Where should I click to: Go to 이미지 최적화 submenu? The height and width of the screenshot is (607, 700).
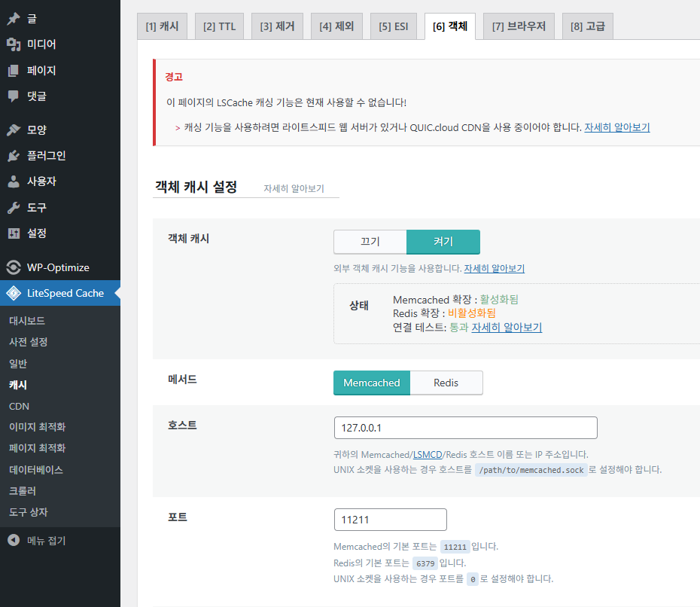[x=37, y=427]
